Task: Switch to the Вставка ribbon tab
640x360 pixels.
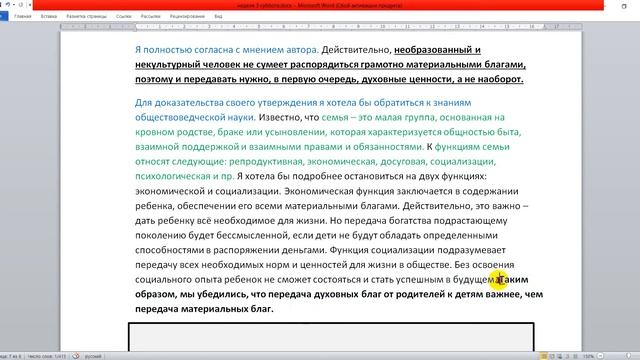Action: [x=49, y=16]
